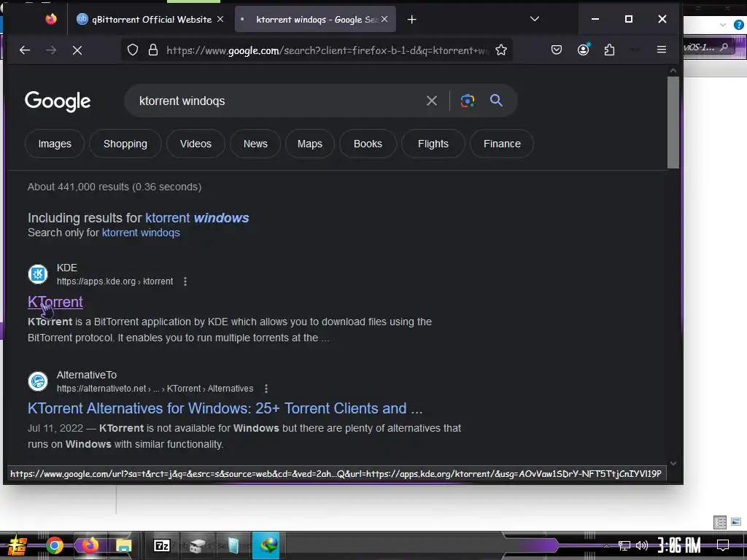
Task: Click the apps.kde.org ktorrent URL
Action: (x=115, y=281)
